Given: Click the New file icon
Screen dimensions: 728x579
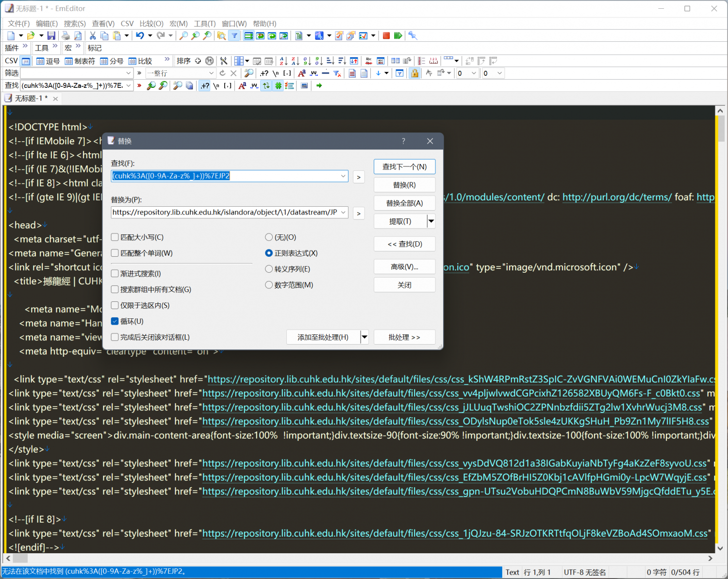Looking at the screenshot, I should (x=11, y=35).
